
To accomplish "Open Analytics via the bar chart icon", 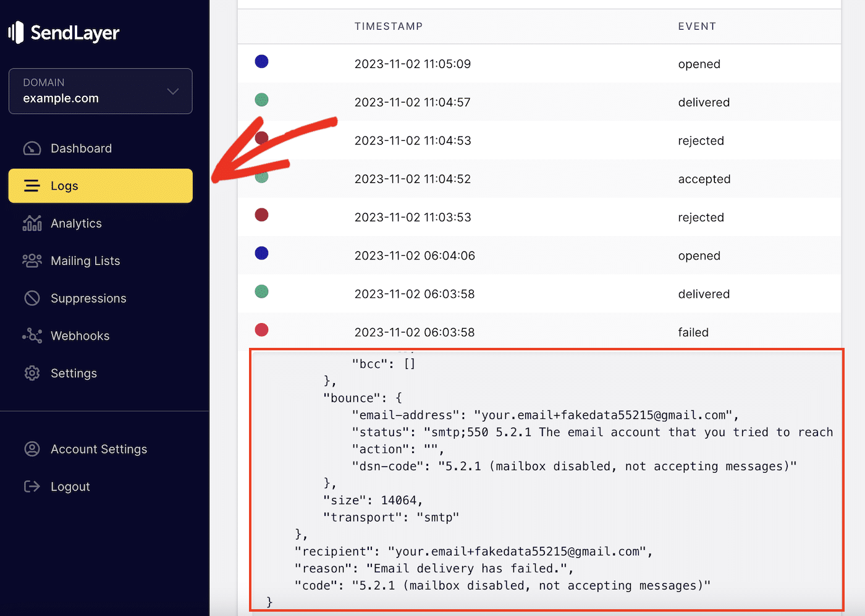I will [x=32, y=223].
